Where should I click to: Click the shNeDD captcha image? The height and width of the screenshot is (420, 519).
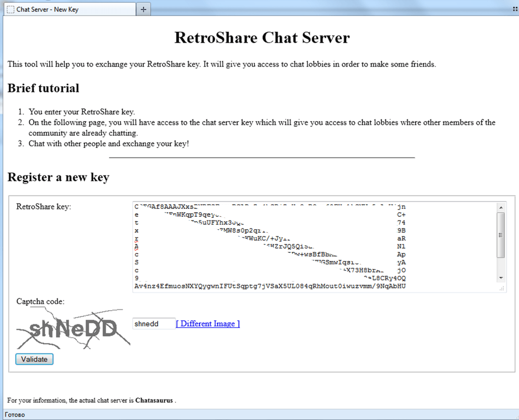pyautogui.click(x=73, y=329)
